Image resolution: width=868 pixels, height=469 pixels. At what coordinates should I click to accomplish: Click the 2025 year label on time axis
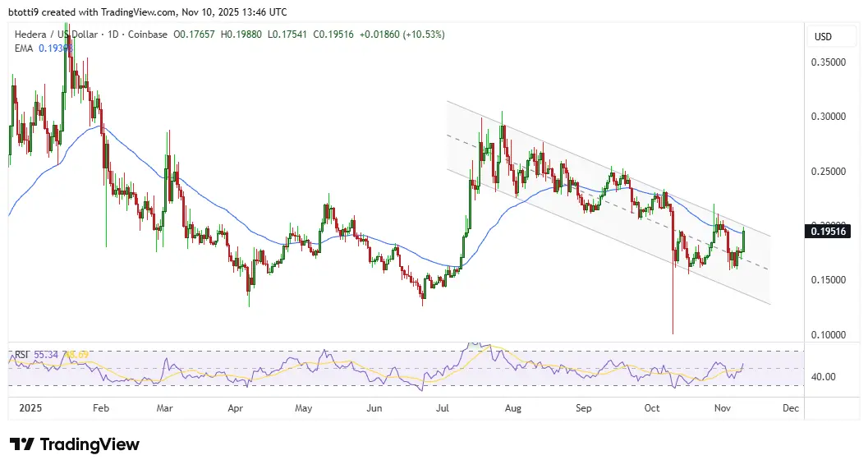coord(30,408)
